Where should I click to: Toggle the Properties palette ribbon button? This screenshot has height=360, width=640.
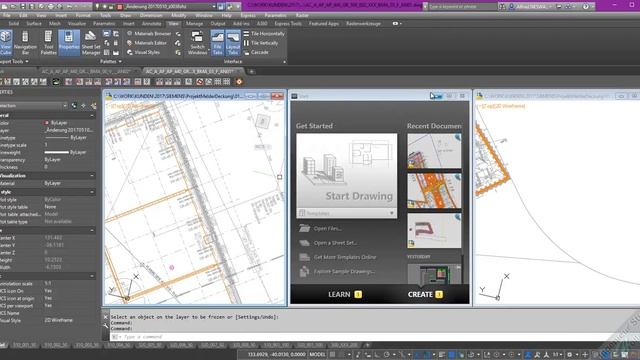[x=69, y=42]
